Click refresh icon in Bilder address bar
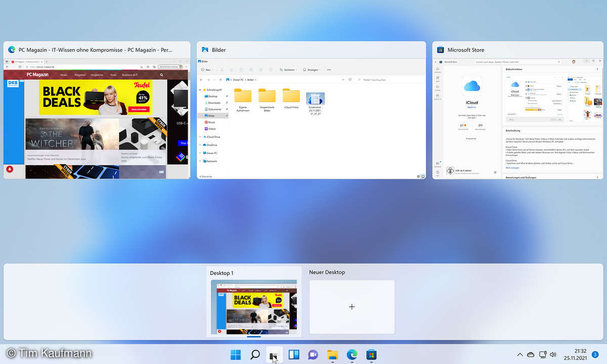607x364 pixels. 350,80
